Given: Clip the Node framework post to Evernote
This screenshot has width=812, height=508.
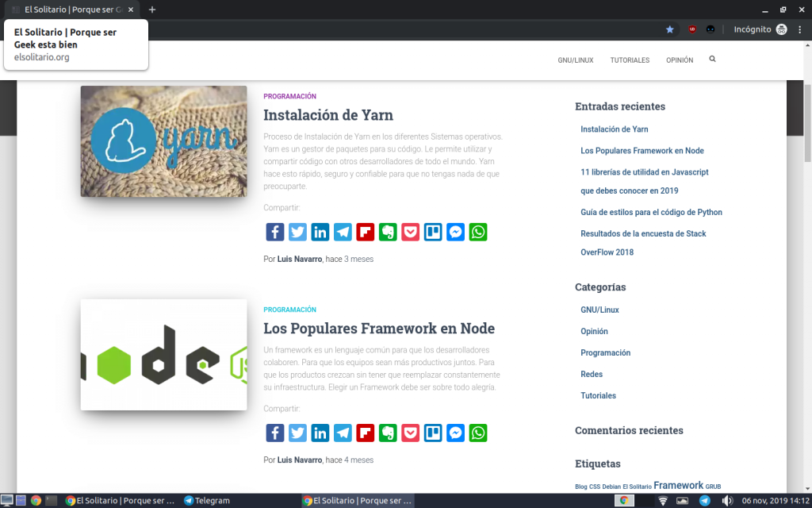Looking at the screenshot, I should point(388,433).
